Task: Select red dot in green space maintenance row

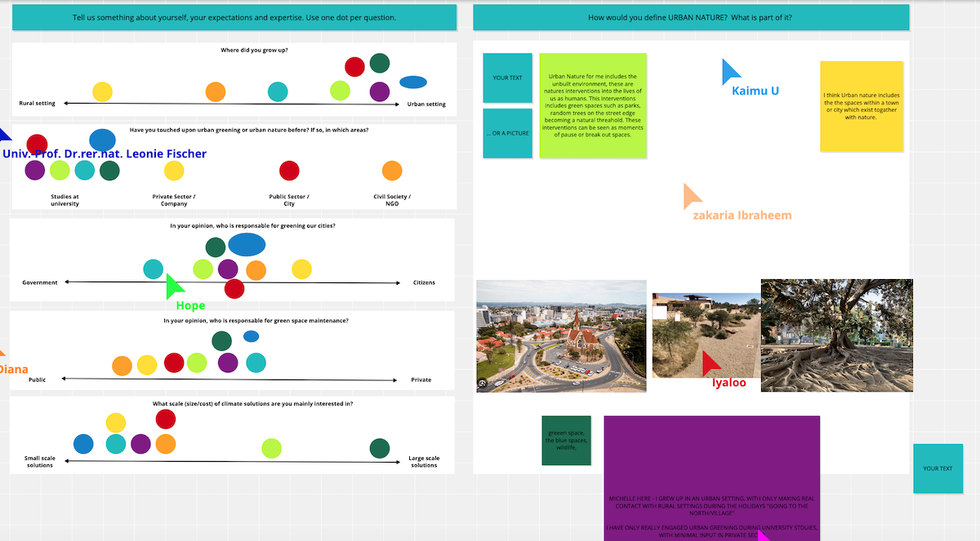Action: (x=174, y=362)
